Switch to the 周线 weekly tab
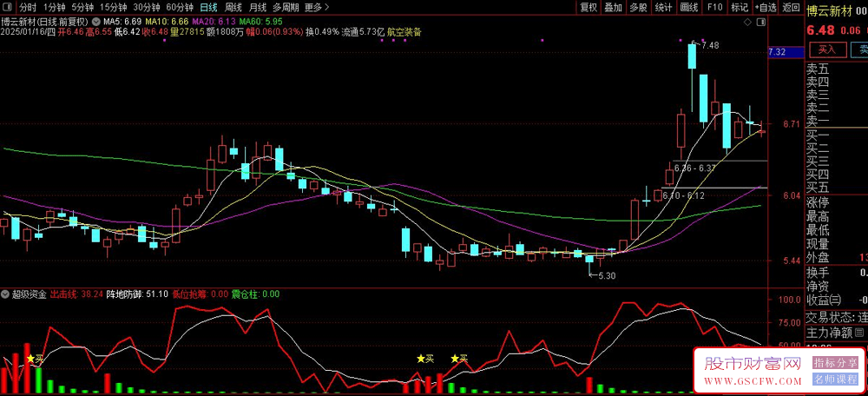Image resolution: width=868 pixels, height=396 pixels. (233, 7)
